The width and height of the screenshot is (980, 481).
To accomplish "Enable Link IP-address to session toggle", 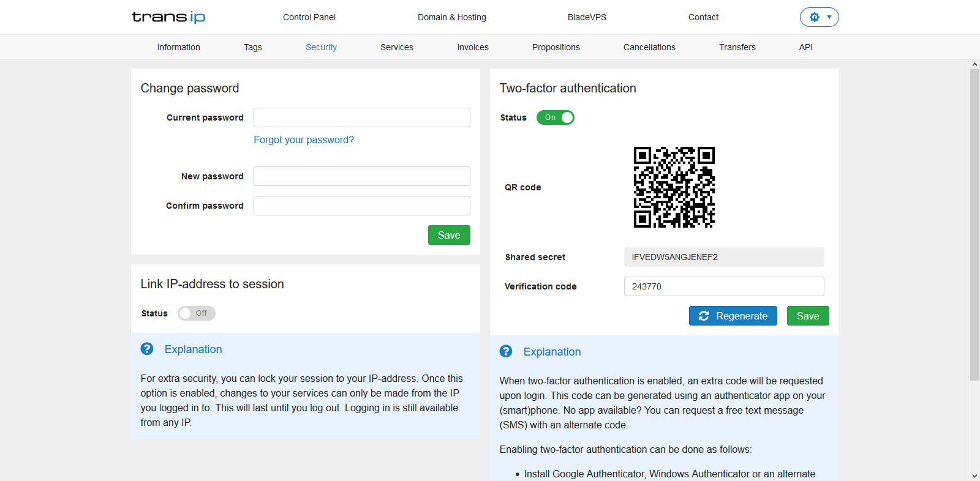I will pyautogui.click(x=197, y=313).
